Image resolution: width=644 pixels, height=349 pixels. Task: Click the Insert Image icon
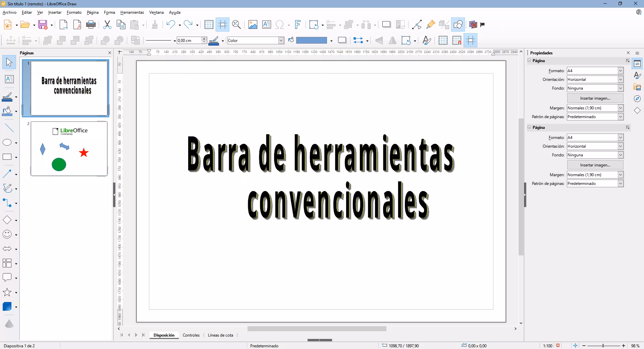[x=253, y=24]
